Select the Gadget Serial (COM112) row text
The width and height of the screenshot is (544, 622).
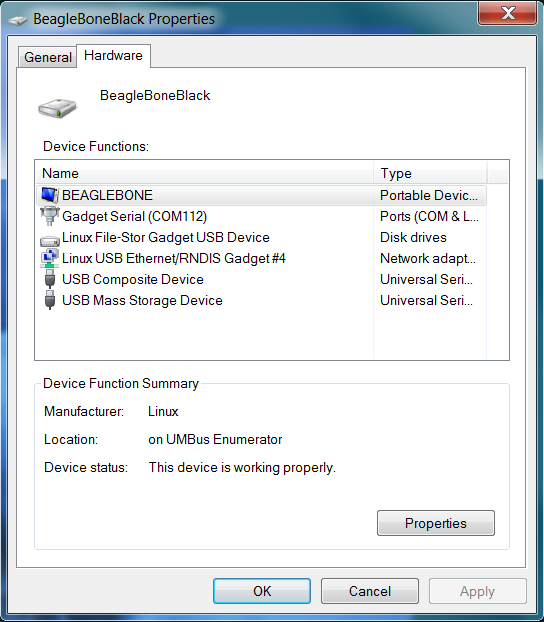coord(135,216)
